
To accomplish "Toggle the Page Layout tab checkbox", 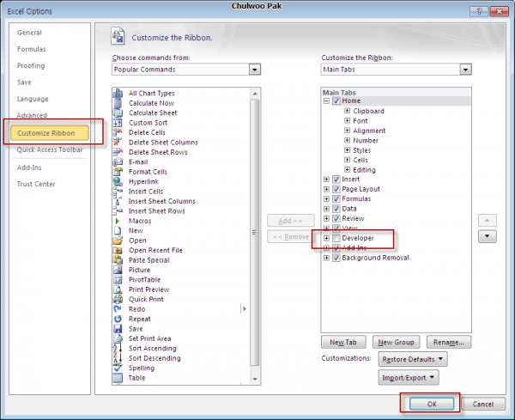I will pyautogui.click(x=336, y=189).
